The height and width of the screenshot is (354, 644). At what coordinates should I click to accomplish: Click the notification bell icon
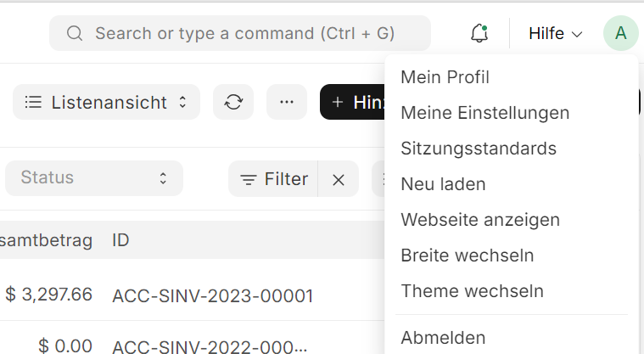pos(479,34)
